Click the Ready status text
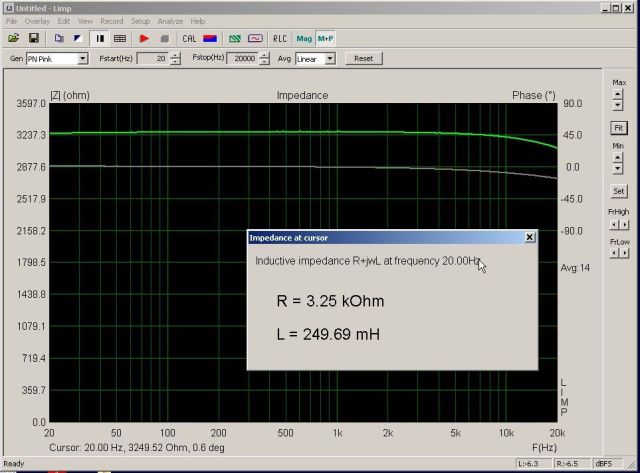640x473 pixels. point(14,464)
